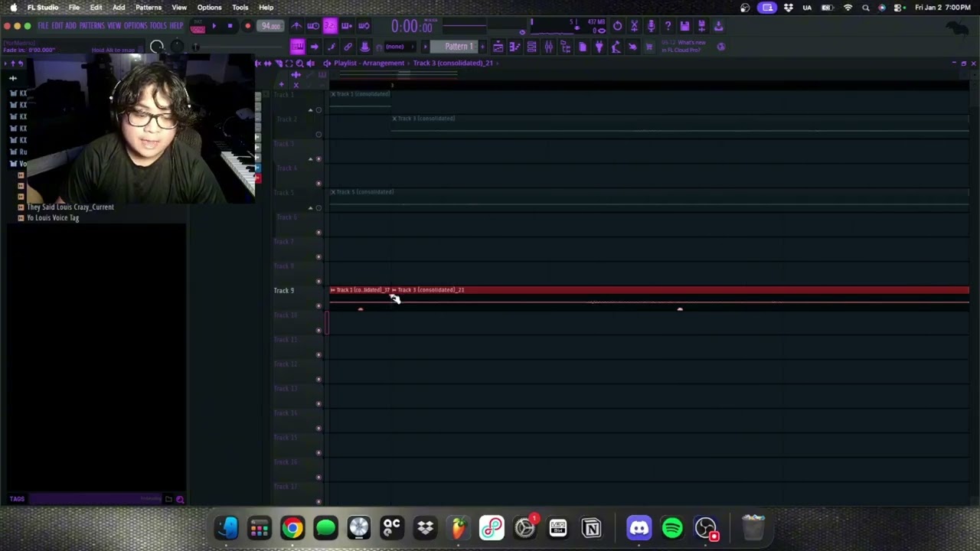
Task: Click the arrow left of Pattern 1
Action: pyautogui.click(x=425, y=47)
